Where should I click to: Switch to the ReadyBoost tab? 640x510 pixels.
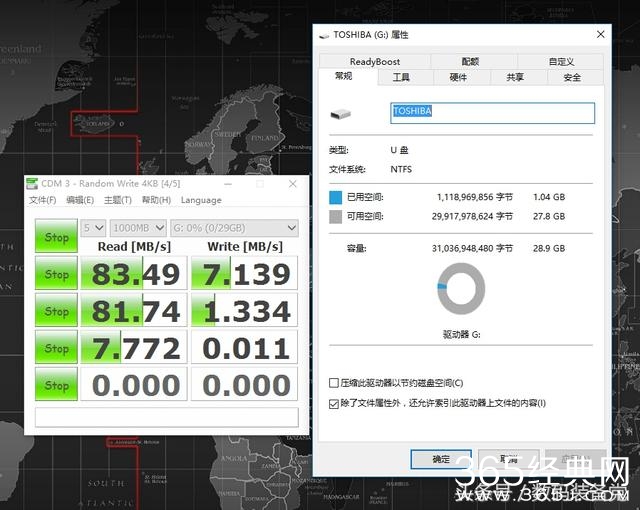[374, 61]
